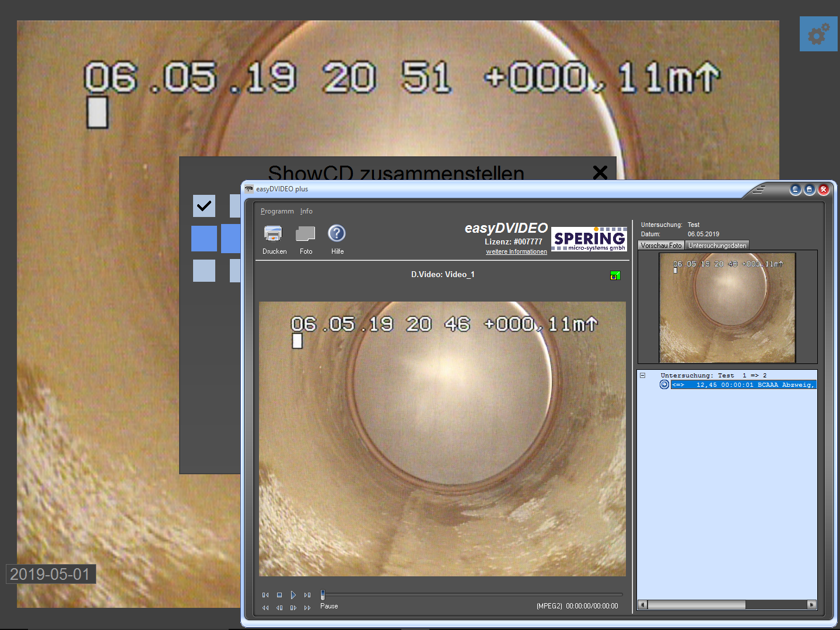Open the Info menu
840x630 pixels.
[x=306, y=211]
